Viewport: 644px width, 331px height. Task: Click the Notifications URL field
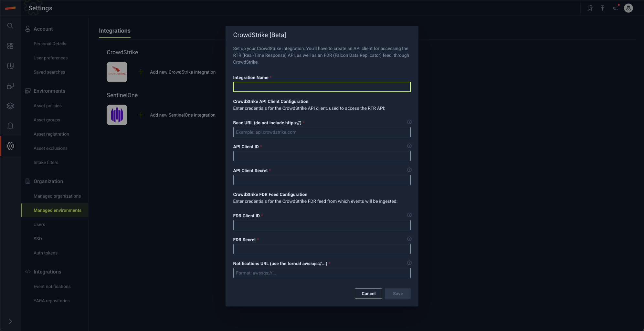click(x=322, y=273)
